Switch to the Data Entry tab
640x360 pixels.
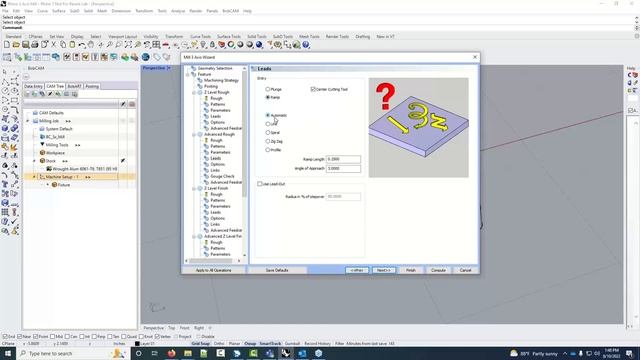(33, 87)
